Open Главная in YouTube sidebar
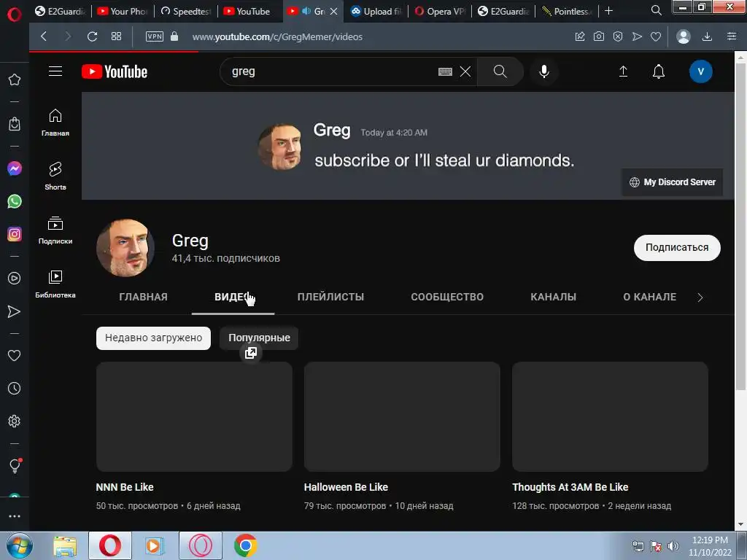 [55, 122]
